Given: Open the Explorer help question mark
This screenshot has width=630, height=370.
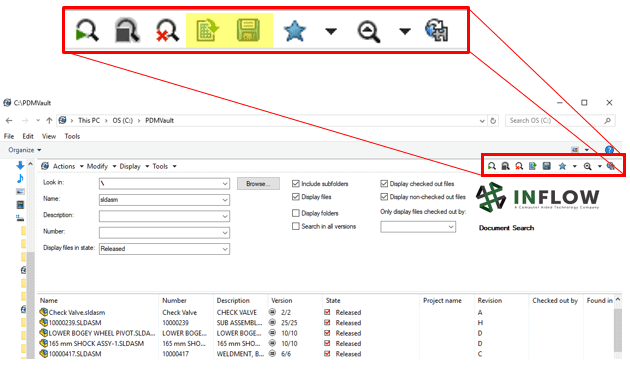Looking at the screenshot, I should pos(609,150).
